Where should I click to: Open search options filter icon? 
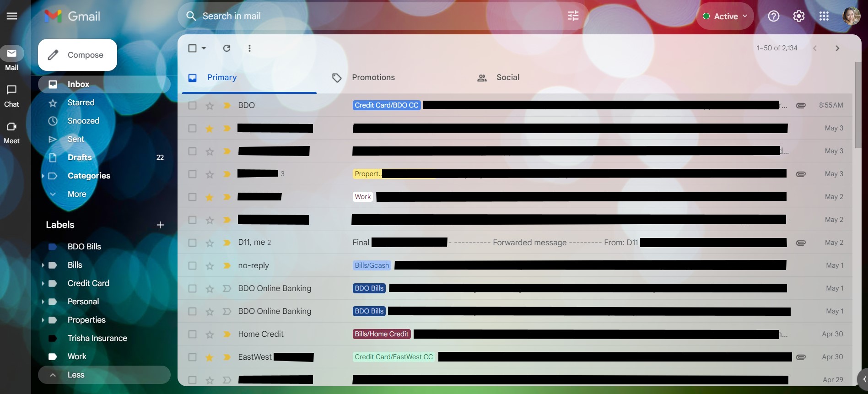coord(573,16)
